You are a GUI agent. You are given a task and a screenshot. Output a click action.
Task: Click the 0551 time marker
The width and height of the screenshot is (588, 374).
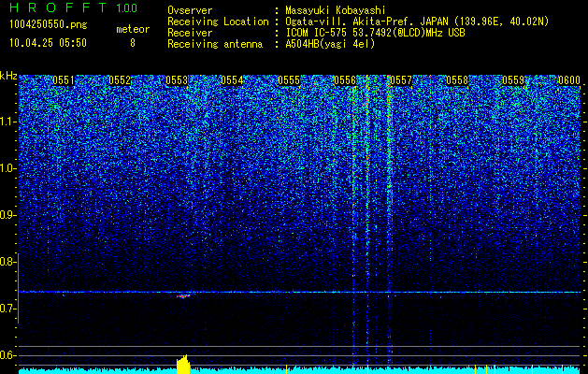click(64, 80)
